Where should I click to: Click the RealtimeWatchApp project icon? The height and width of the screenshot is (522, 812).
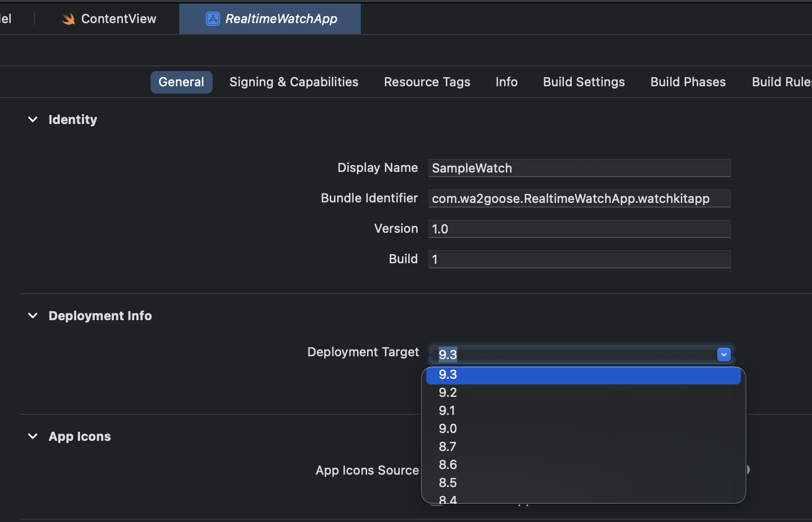click(213, 19)
